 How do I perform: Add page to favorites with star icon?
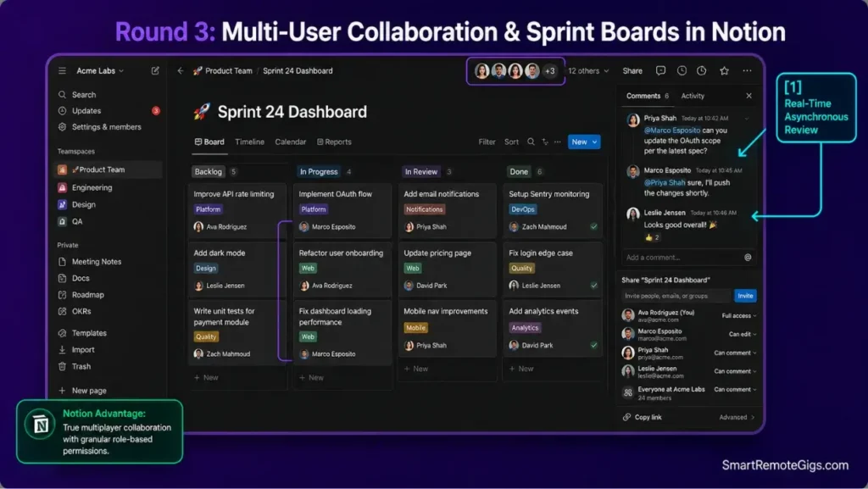coord(724,71)
